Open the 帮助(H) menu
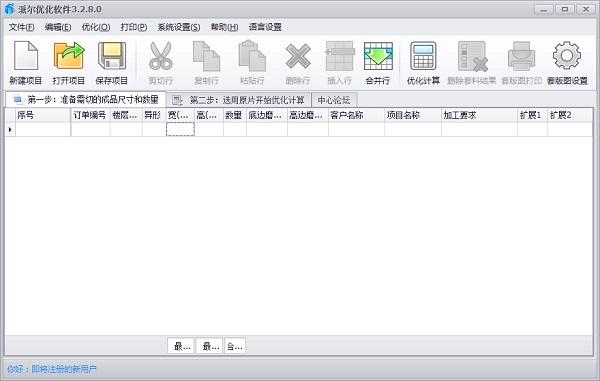600x381 pixels. 225,27
